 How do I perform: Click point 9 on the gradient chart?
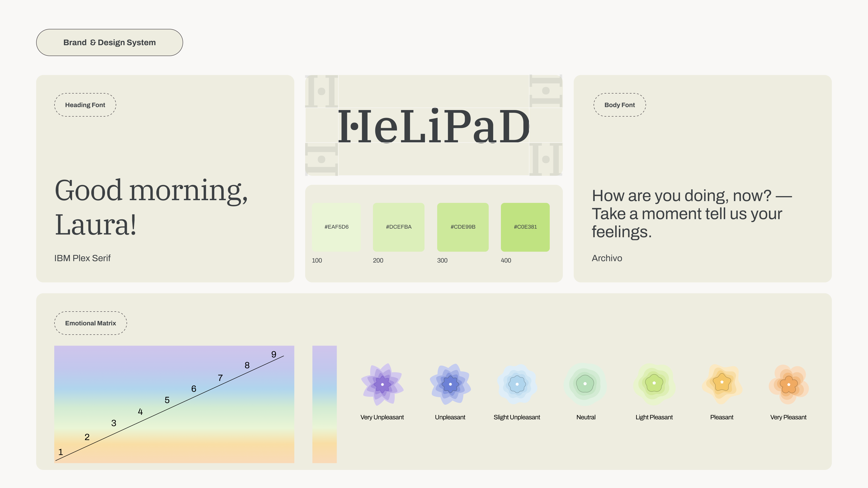point(274,355)
